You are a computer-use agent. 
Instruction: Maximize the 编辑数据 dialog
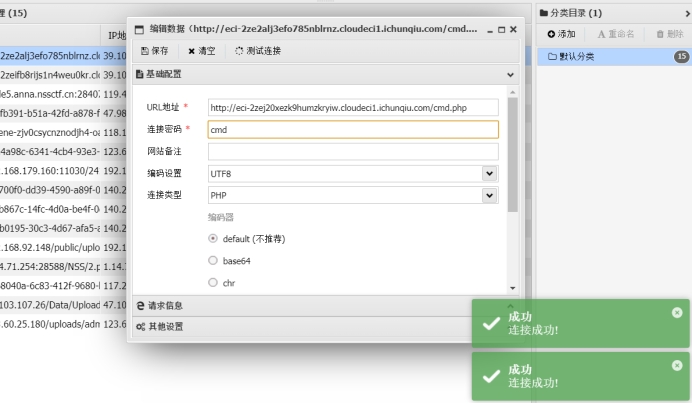pyautogui.click(x=501, y=30)
